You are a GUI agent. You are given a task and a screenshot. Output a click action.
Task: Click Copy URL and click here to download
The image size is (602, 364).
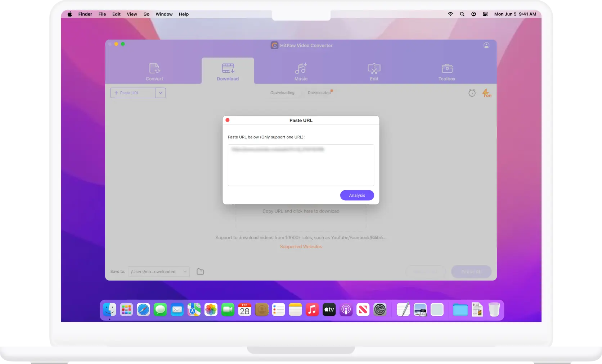[301, 211]
